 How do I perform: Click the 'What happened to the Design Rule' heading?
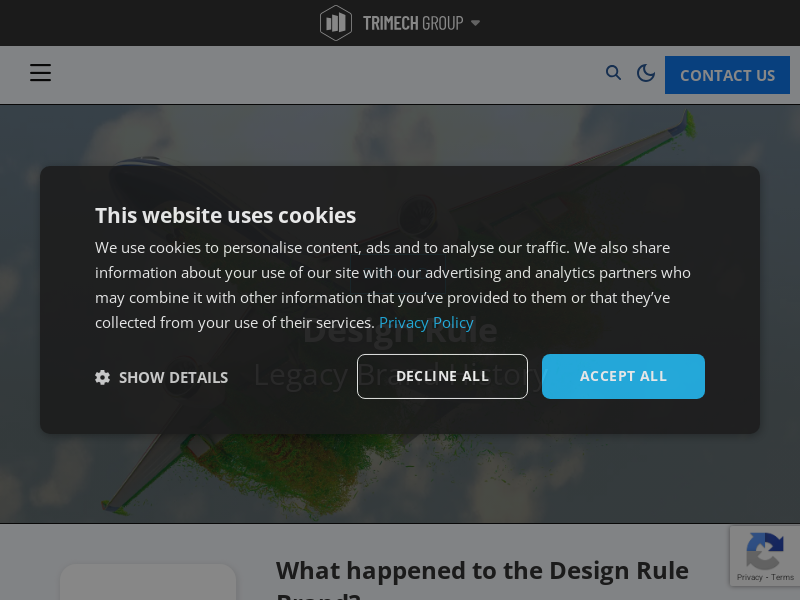[482, 570]
